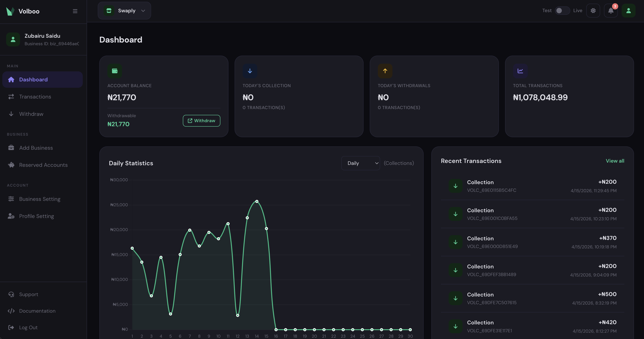Open the notifications bell with 3 alerts
The width and height of the screenshot is (644, 339).
(x=611, y=11)
